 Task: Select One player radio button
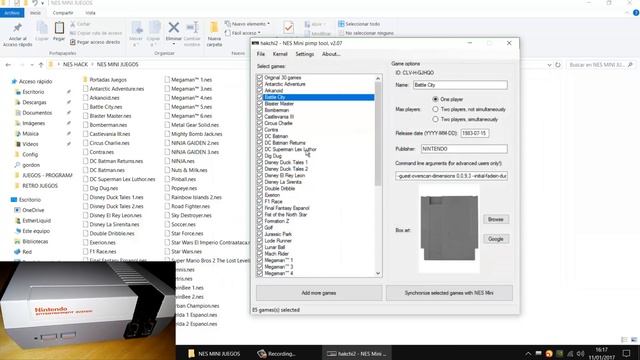point(435,99)
